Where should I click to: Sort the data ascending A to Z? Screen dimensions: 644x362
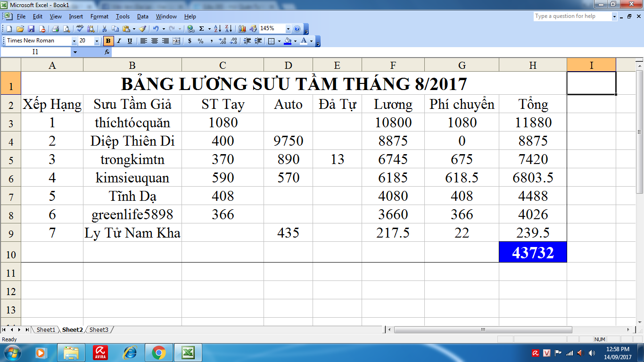(217, 29)
